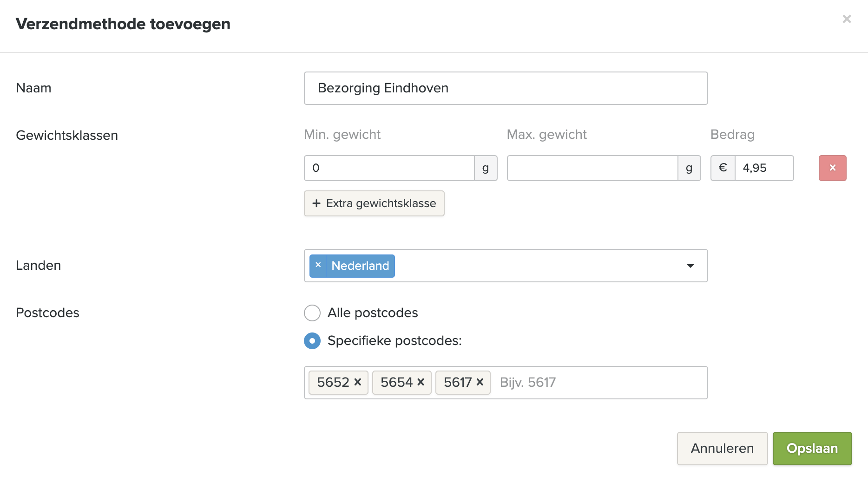Add an Extra gewichtsklasse row
The width and height of the screenshot is (868, 482).
[x=374, y=203]
